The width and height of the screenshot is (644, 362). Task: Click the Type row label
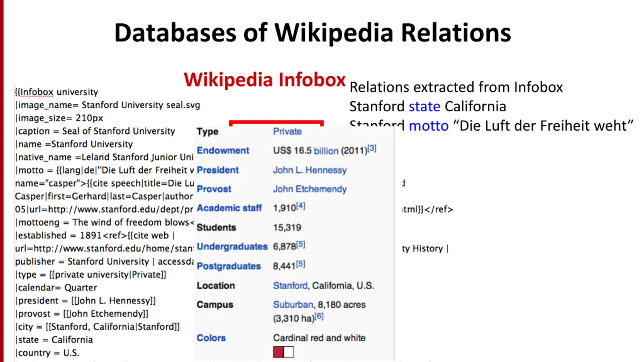tap(208, 132)
